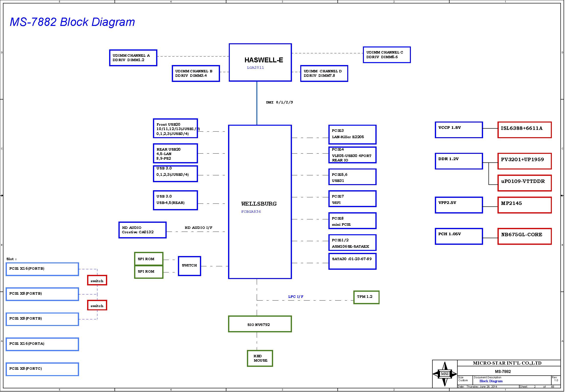
Task: Select the SATA30 :01-23-67-89 block
Action: click(352, 261)
